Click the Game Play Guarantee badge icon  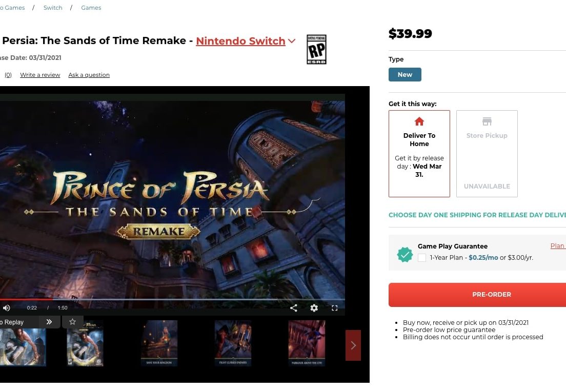pos(405,254)
